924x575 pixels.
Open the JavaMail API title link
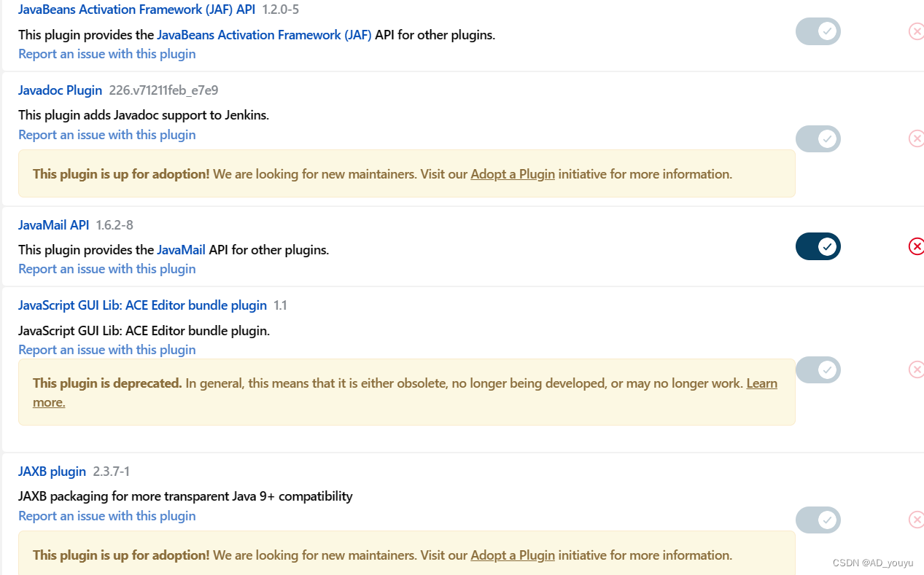53,225
